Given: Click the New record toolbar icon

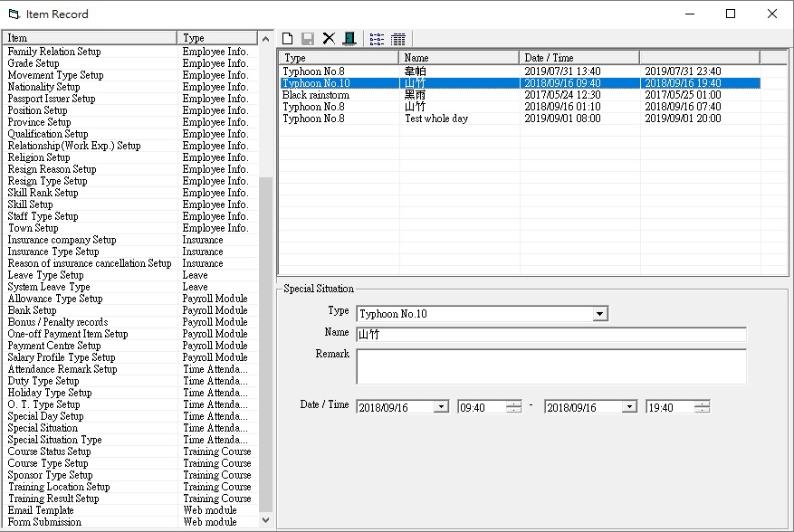Looking at the screenshot, I should tap(288, 39).
